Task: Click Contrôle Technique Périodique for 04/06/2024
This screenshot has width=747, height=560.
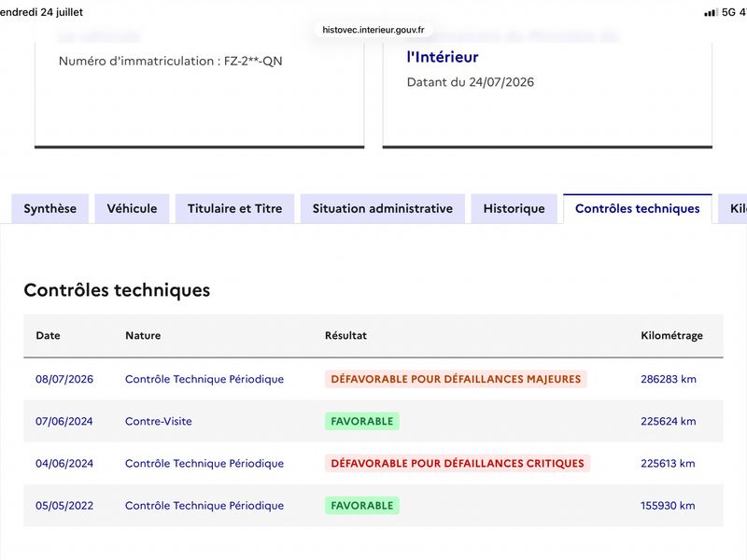Action: (x=204, y=463)
